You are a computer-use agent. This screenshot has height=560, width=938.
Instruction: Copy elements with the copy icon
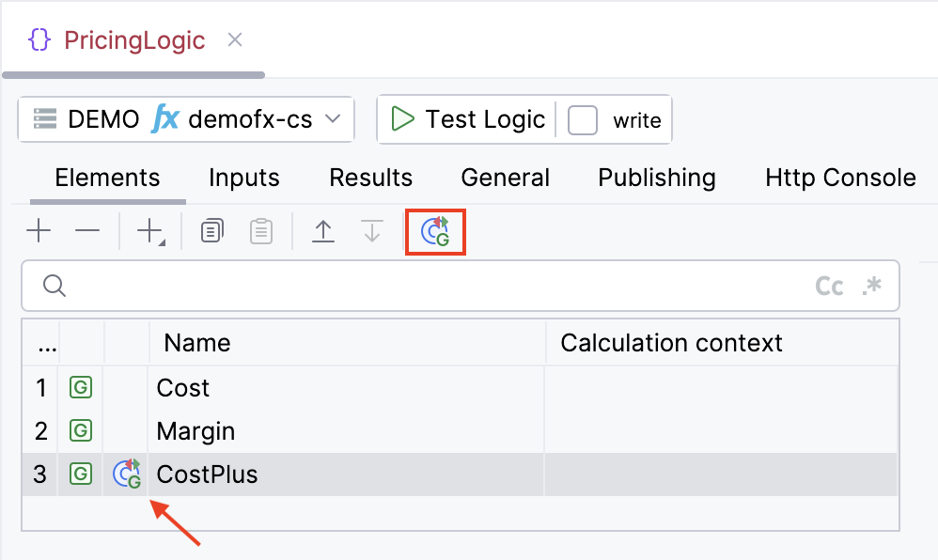(x=211, y=230)
